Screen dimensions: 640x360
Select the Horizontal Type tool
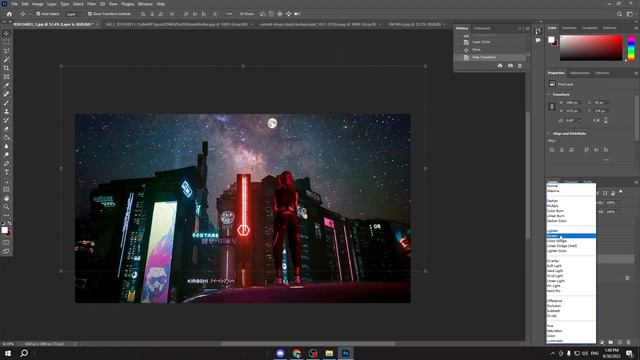pyautogui.click(x=6, y=172)
